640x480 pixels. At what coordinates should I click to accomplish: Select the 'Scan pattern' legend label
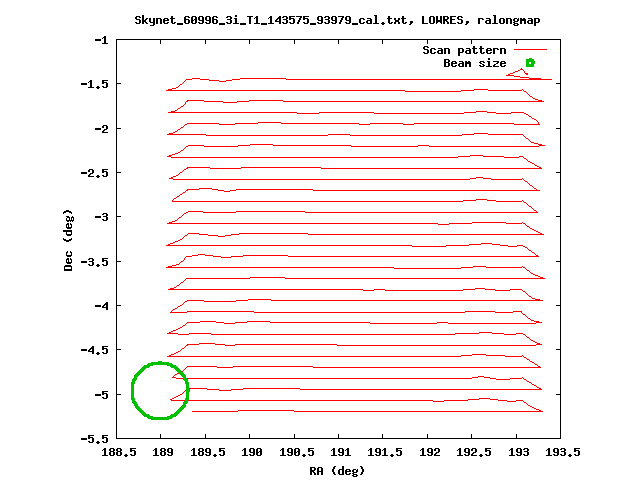coord(465,49)
